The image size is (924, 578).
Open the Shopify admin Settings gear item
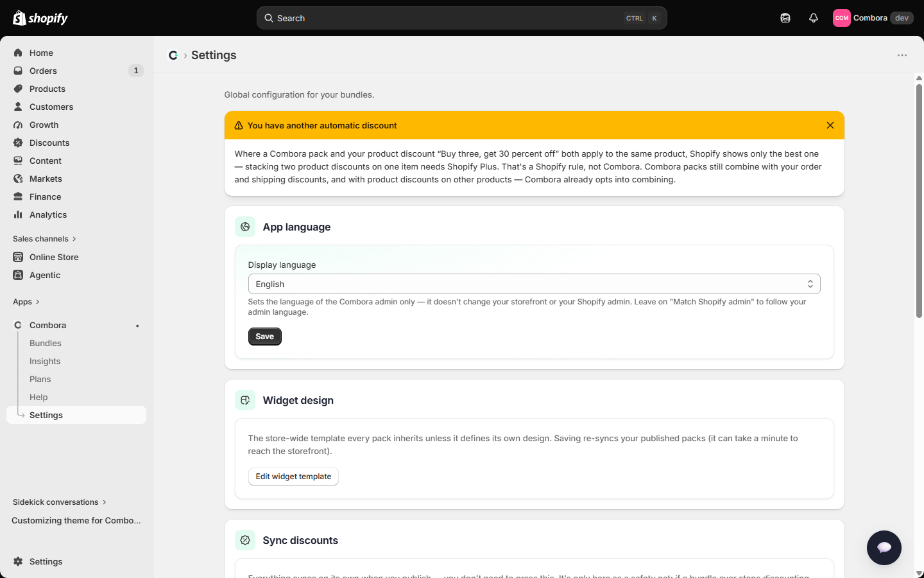click(76, 561)
